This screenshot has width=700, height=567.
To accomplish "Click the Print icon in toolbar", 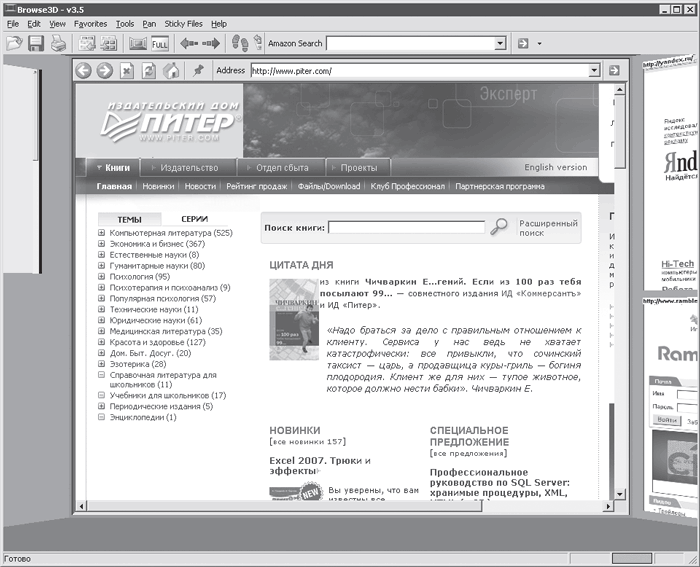I will [x=59, y=44].
